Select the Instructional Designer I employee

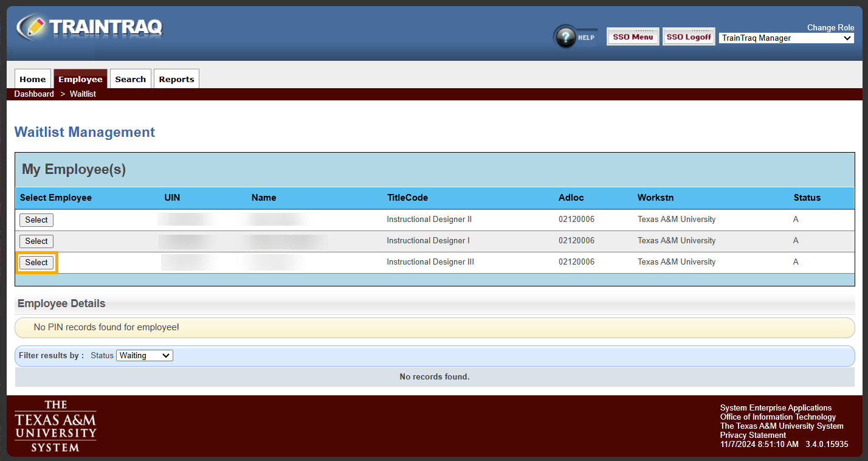pyautogui.click(x=36, y=241)
